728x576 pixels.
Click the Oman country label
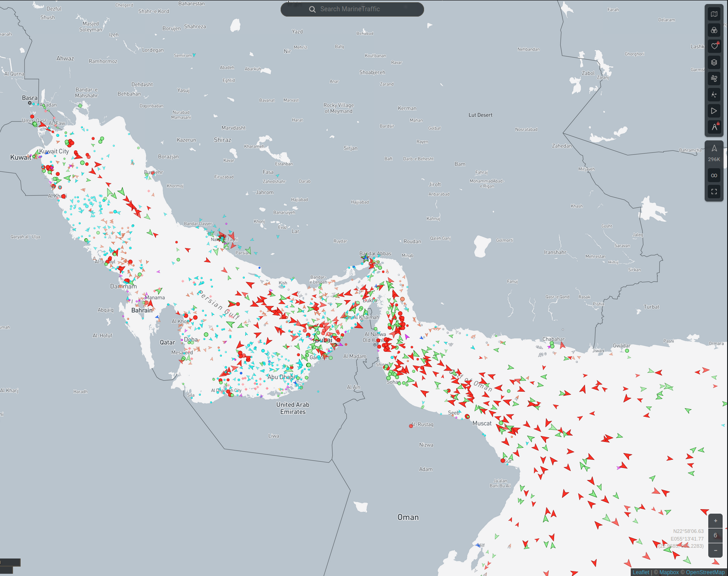click(x=408, y=517)
